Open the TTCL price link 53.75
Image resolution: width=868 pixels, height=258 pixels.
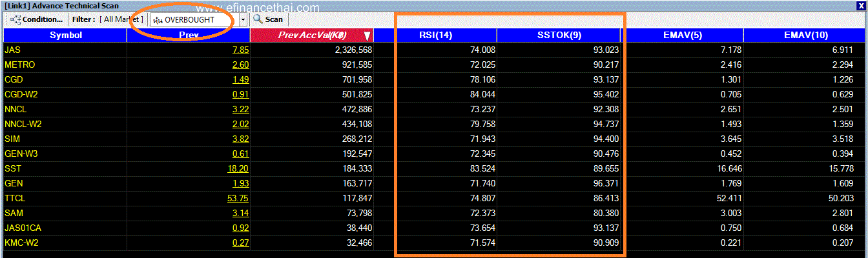(239, 198)
